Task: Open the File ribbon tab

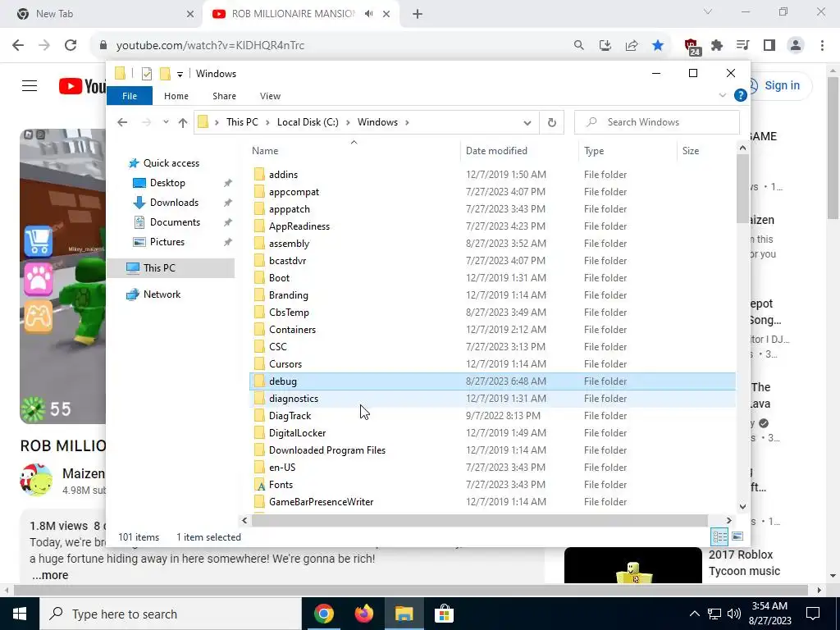Action: pyautogui.click(x=130, y=96)
